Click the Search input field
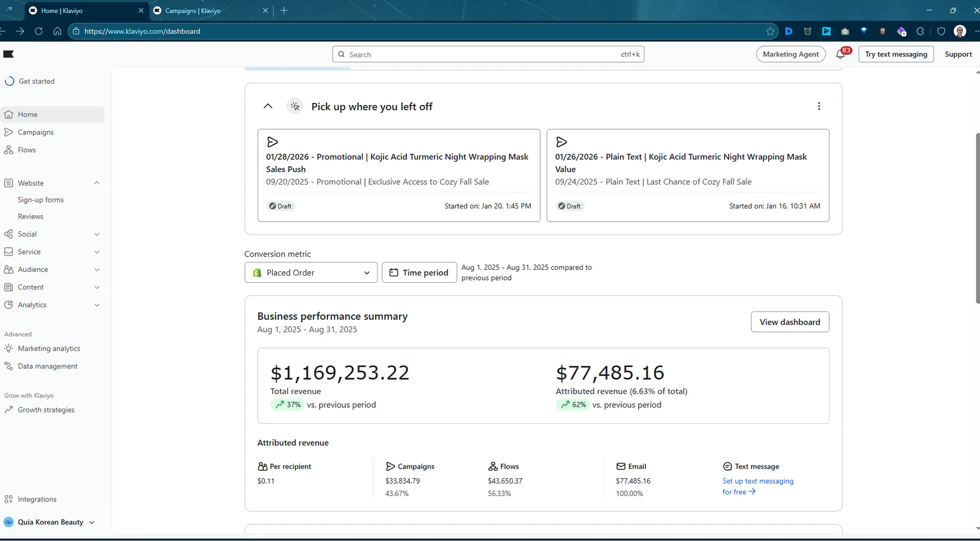The height and width of the screenshot is (541, 980). [x=488, y=54]
